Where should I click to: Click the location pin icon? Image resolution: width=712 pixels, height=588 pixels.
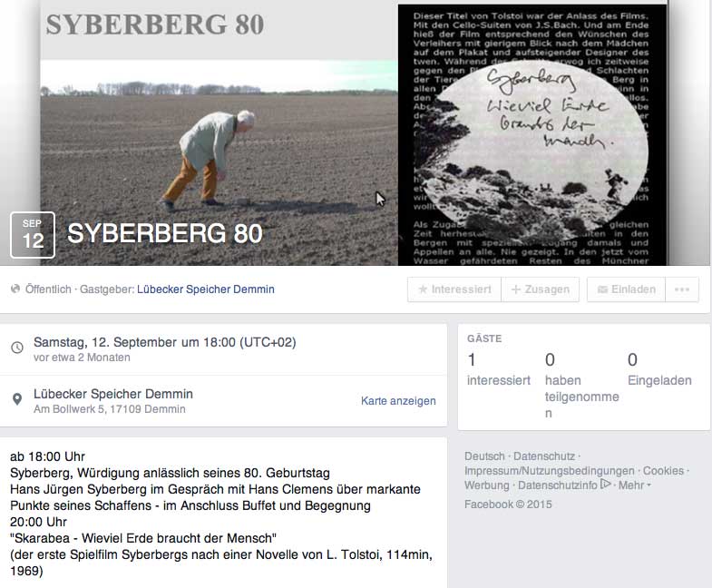[x=17, y=399]
